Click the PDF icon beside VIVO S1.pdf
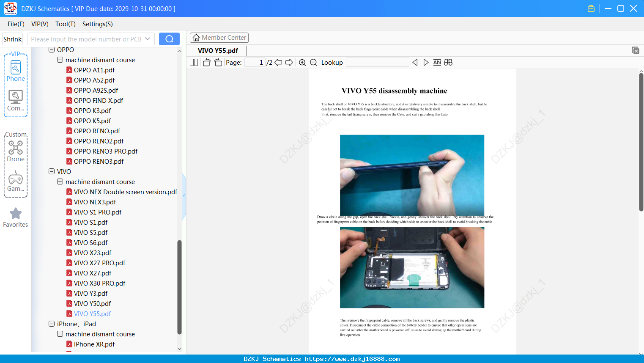Viewport: 644px width, 363px height. pyautogui.click(x=69, y=222)
